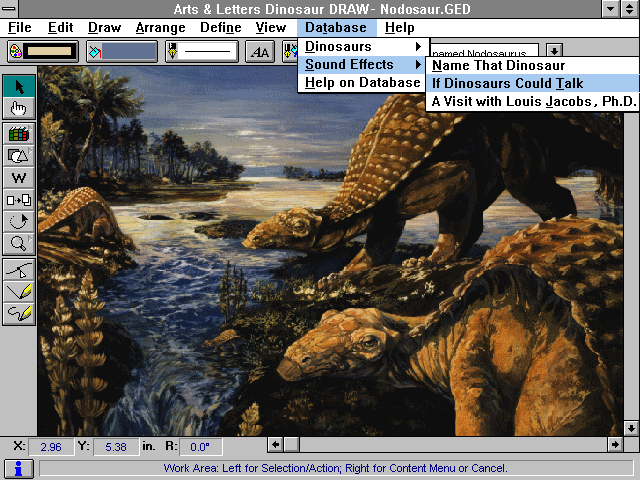Viewport: 640px width, 480px height.
Task: Select the edit curve points tool
Action: tap(19, 269)
